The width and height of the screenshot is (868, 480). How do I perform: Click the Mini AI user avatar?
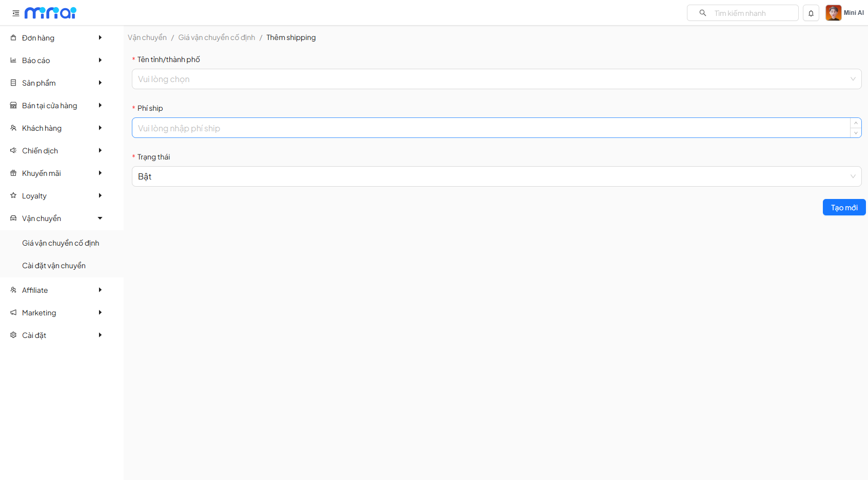tap(833, 13)
